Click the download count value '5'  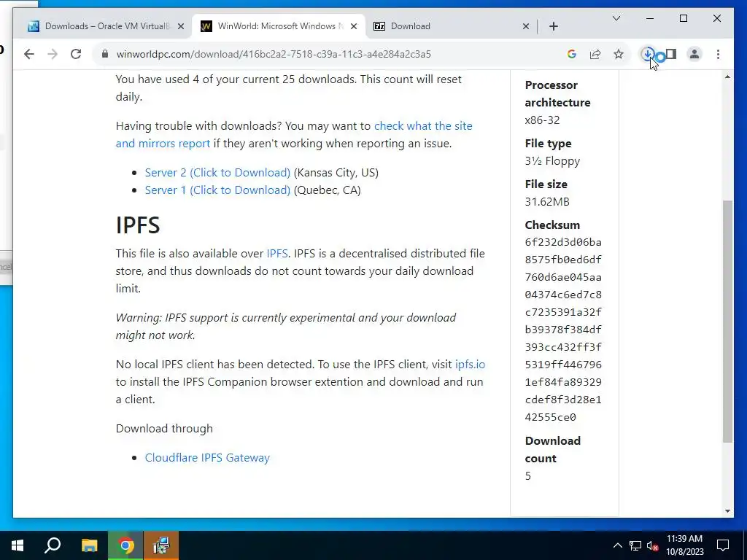coord(528,476)
